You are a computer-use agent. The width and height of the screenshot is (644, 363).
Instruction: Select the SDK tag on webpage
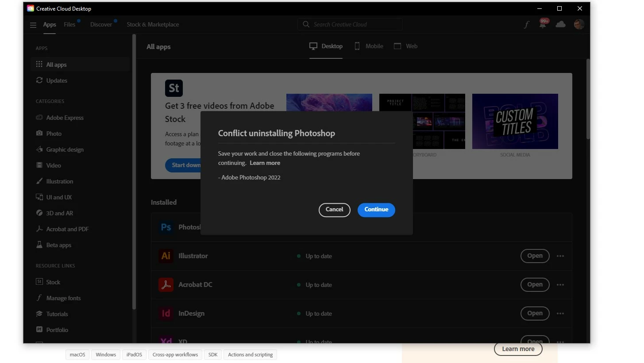(x=213, y=355)
